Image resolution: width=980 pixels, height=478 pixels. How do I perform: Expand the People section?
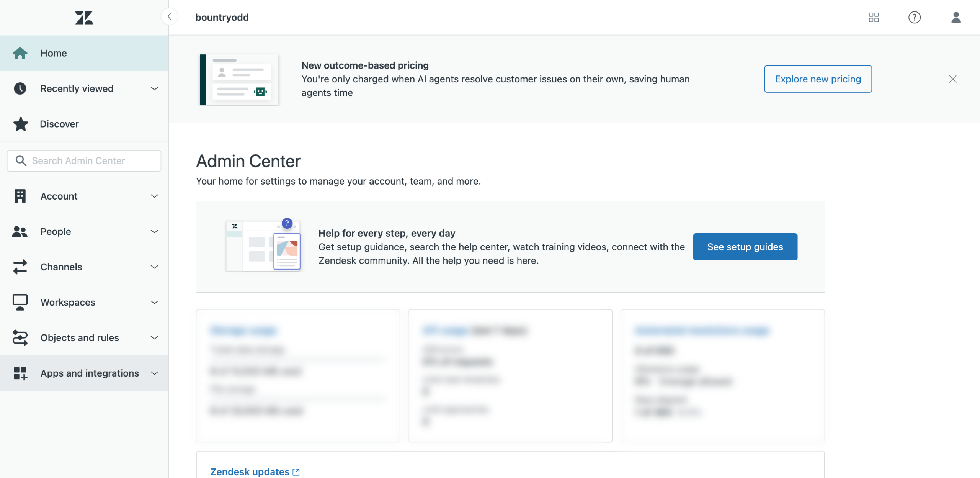tap(154, 231)
